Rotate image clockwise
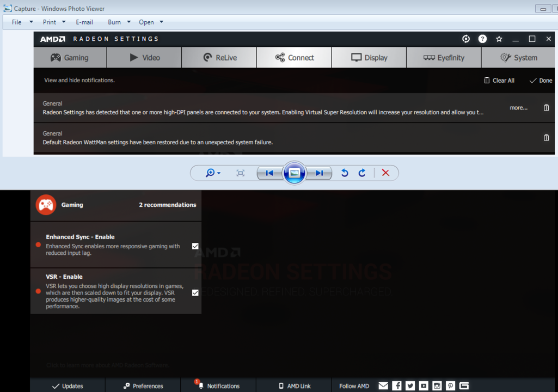This screenshot has height=392, width=558. click(x=362, y=173)
